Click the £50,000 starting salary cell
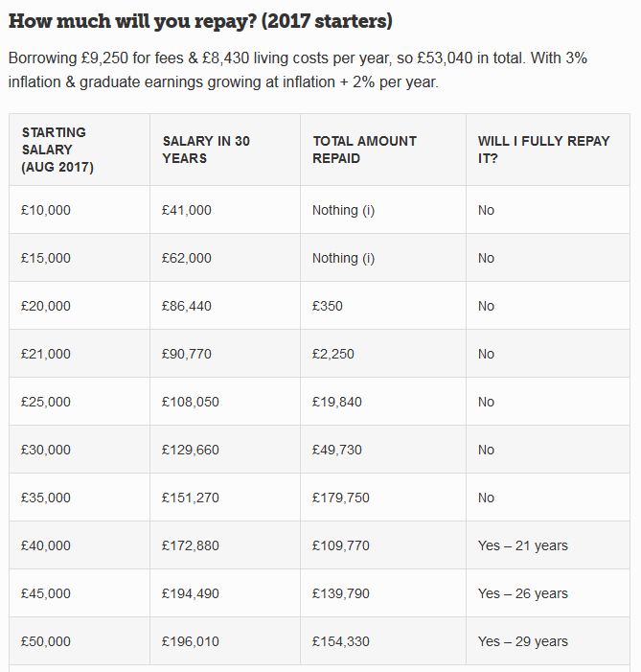The height and width of the screenshot is (672, 641). (80, 641)
